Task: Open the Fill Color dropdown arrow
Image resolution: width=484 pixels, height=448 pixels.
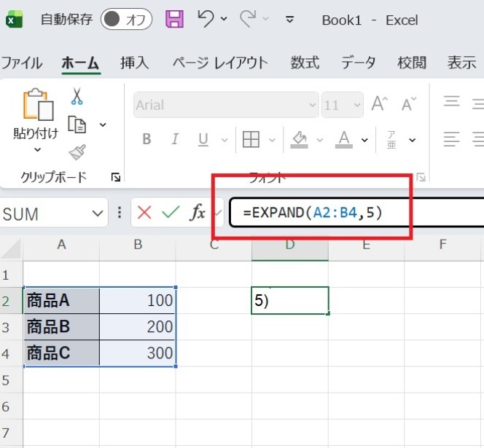Action: coord(320,140)
